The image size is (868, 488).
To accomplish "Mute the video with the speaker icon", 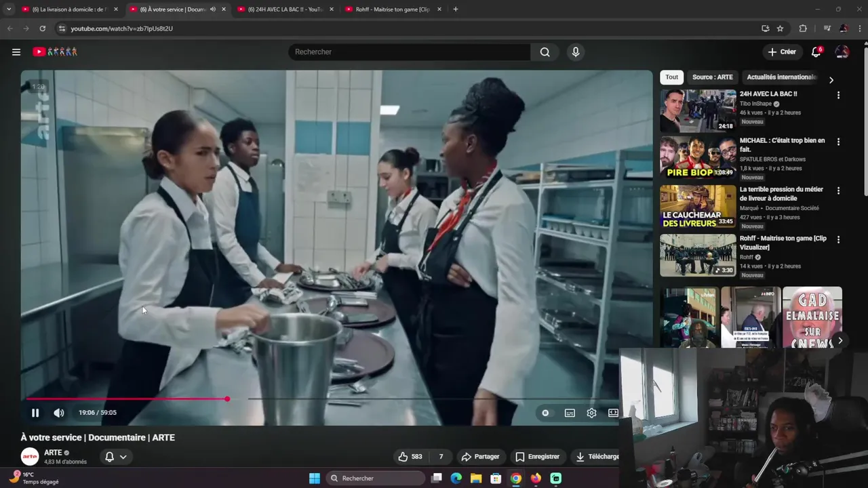I will 59,413.
